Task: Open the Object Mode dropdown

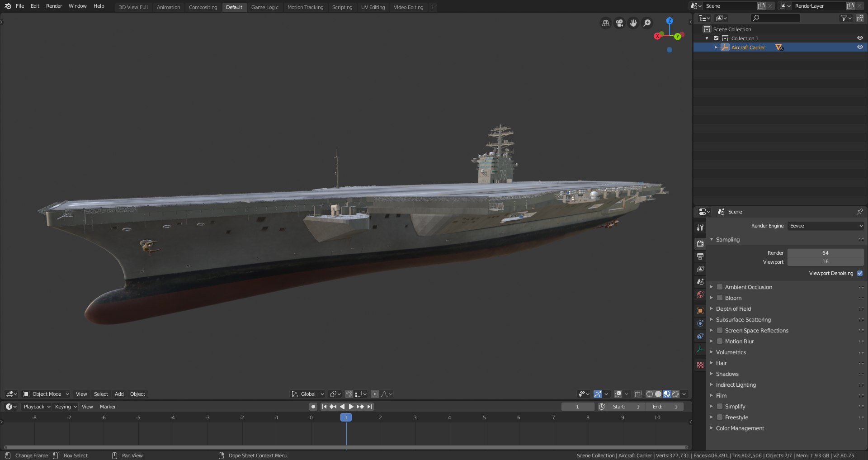Action: point(46,394)
